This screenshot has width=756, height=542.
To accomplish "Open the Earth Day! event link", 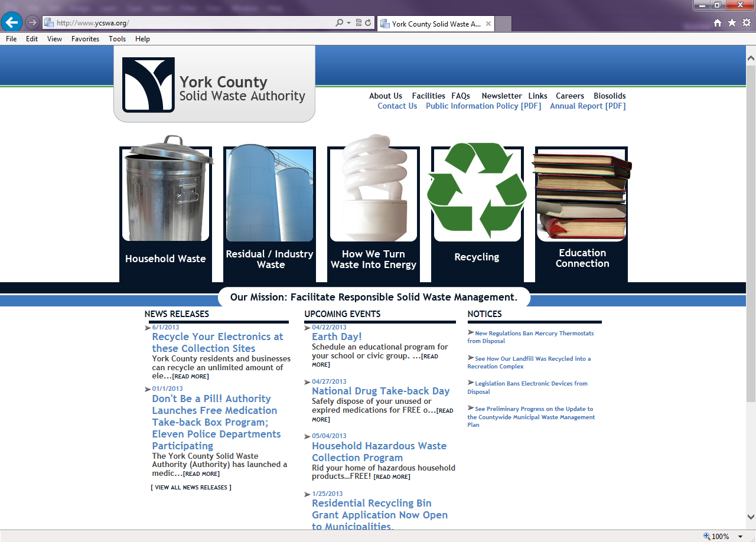I will coord(337,337).
